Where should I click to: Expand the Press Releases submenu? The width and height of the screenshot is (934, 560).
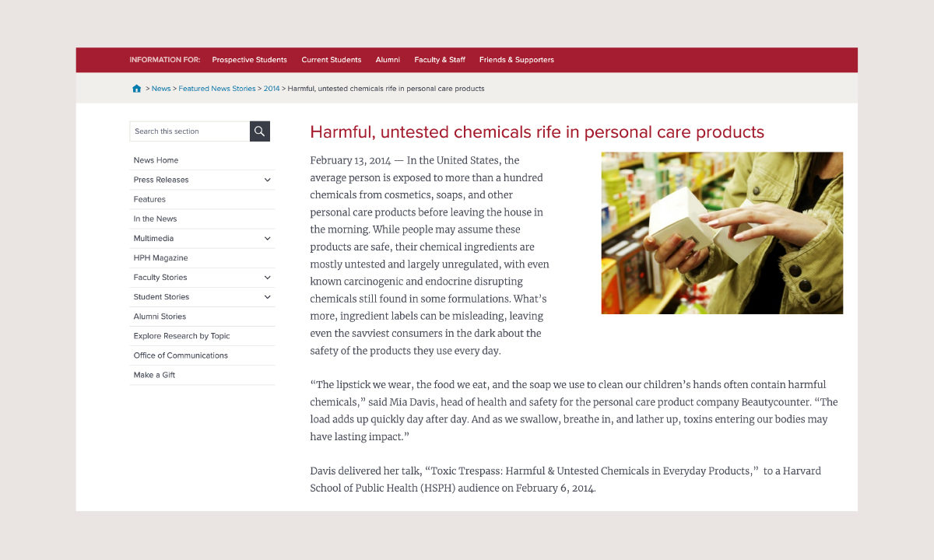coord(267,180)
